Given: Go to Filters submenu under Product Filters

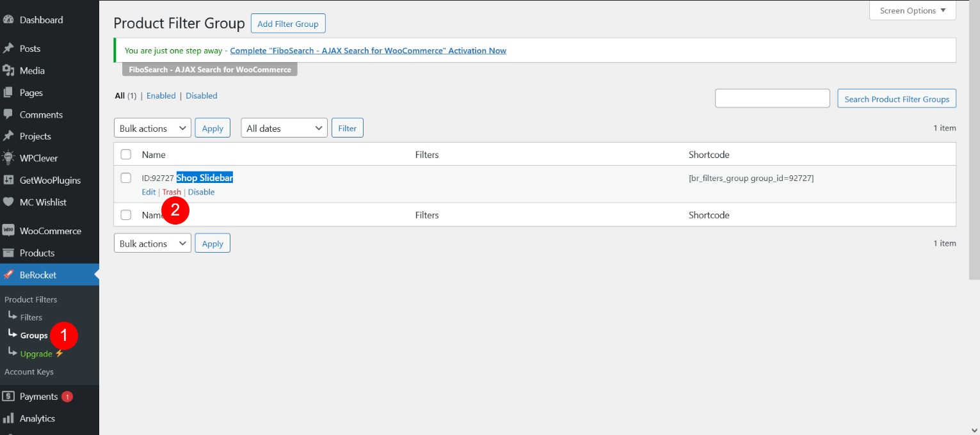Looking at the screenshot, I should coord(31,317).
